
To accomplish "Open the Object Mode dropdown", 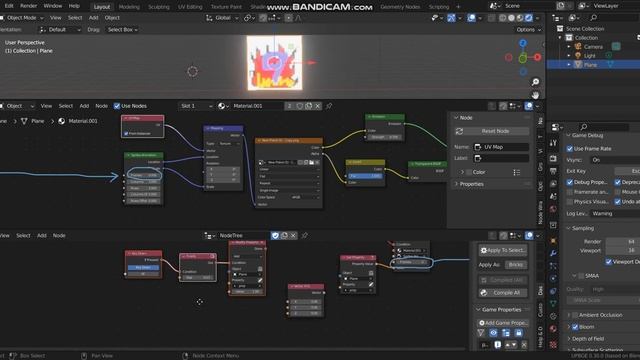I will pos(22,18).
